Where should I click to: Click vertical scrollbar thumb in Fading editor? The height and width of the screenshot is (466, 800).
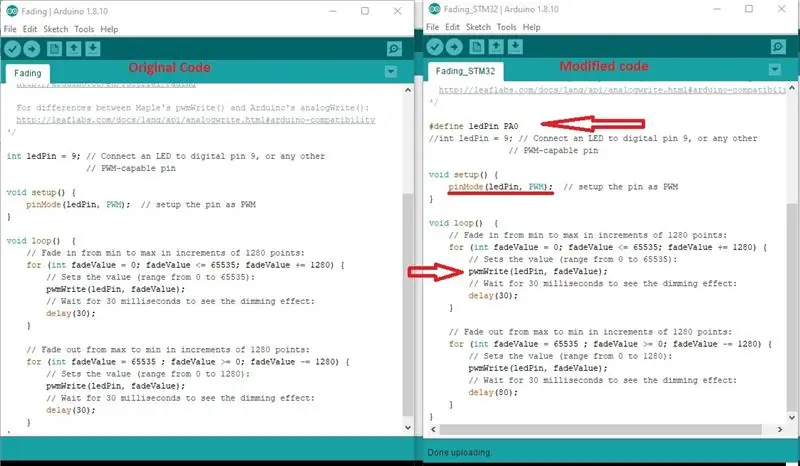(407, 305)
